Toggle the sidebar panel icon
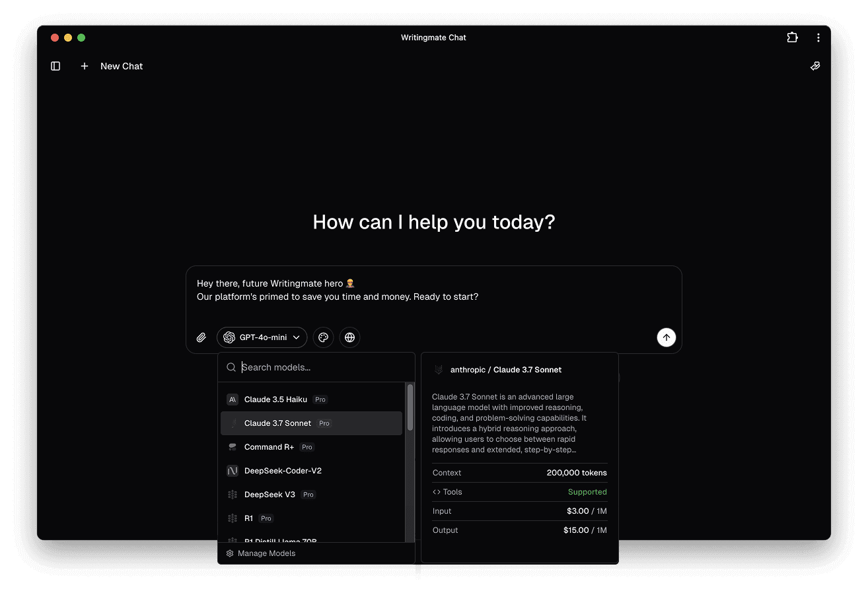 (x=55, y=66)
